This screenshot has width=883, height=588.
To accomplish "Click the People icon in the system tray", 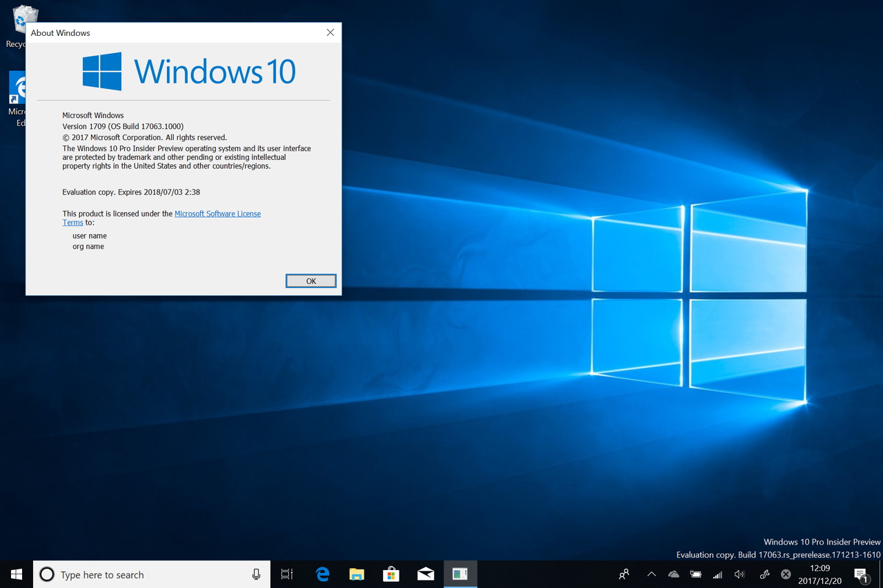I will click(x=623, y=574).
